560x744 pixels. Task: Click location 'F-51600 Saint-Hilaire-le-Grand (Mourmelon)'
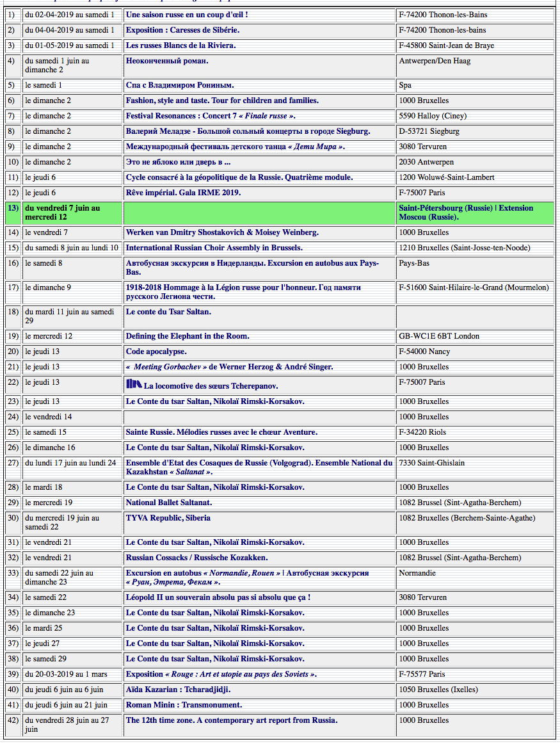tap(474, 287)
